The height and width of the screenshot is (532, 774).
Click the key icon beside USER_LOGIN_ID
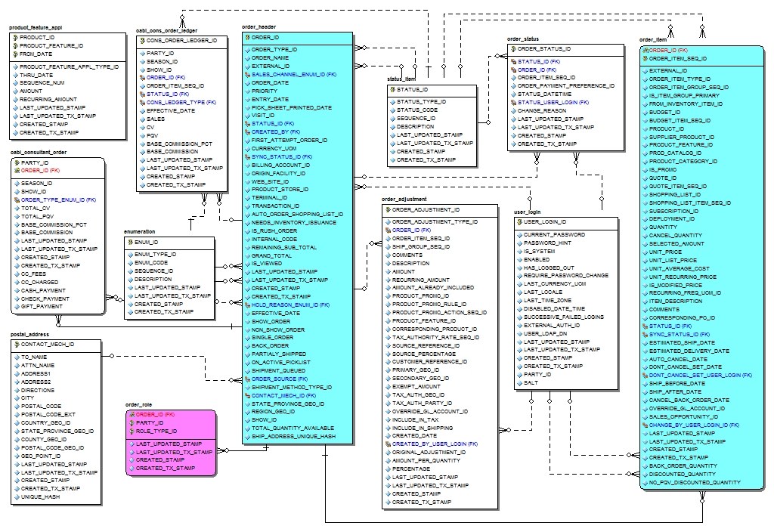pyautogui.click(x=519, y=222)
